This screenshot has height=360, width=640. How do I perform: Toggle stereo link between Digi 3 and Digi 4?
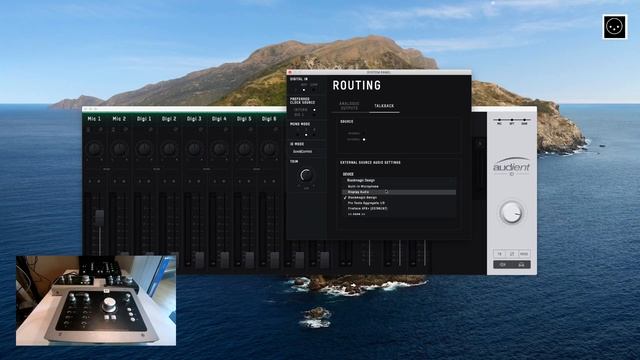[x=207, y=169]
